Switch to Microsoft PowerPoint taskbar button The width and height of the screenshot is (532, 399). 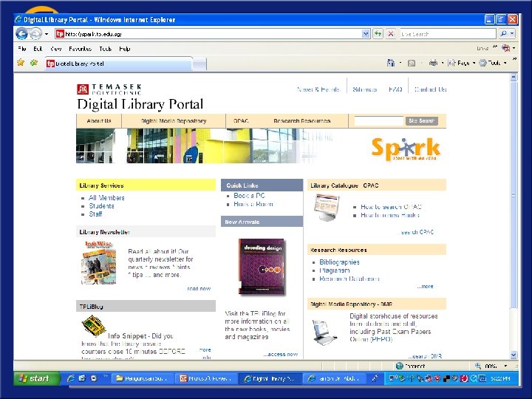coord(206,378)
